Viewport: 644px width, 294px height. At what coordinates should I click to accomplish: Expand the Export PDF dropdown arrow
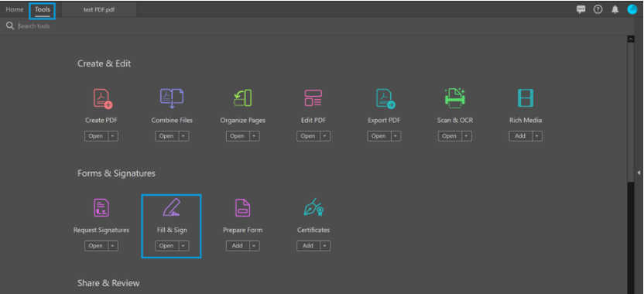(396, 136)
